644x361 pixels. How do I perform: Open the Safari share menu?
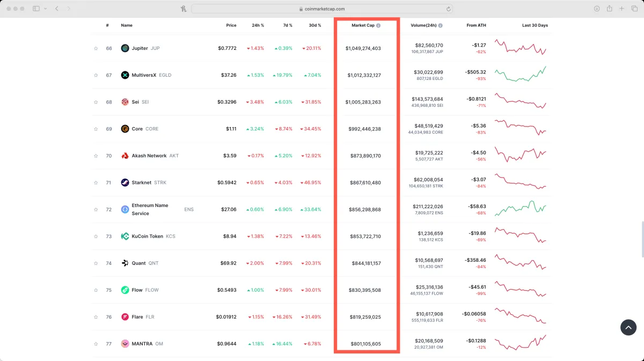[610, 9]
